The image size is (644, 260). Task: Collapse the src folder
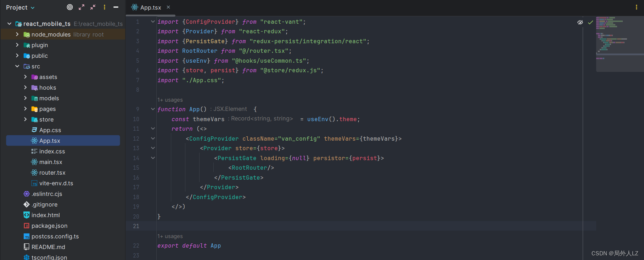coord(17,66)
